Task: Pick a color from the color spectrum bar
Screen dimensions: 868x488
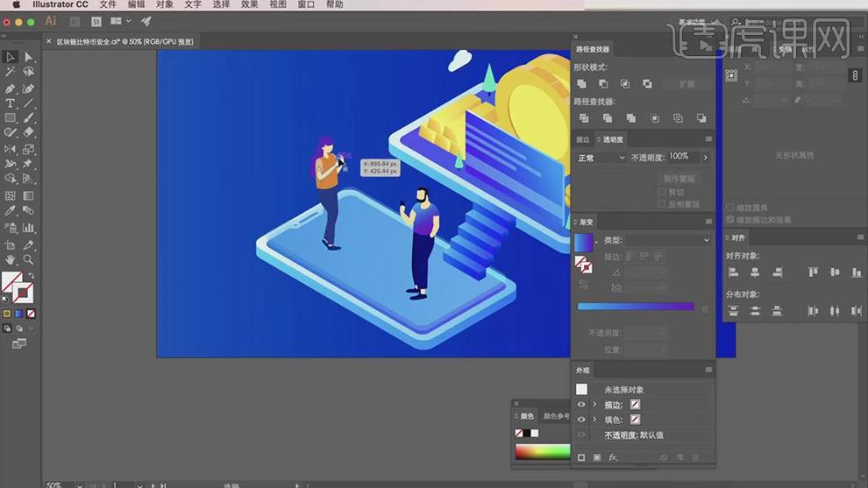Action: tap(543, 451)
